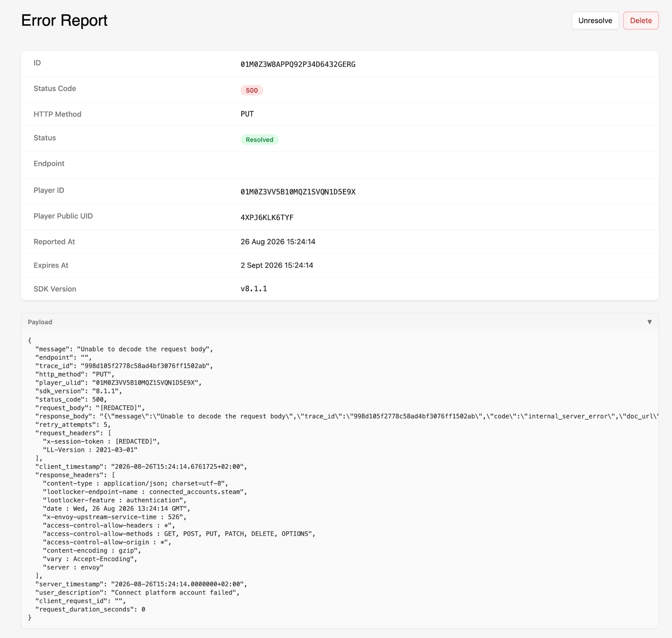This screenshot has width=672, height=638.
Task: Click the Error Report page heading
Action: coord(64,20)
